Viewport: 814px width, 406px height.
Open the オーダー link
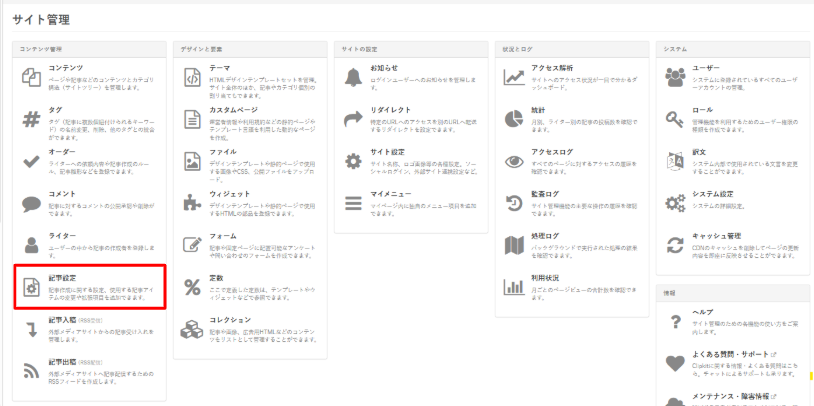coord(62,152)
